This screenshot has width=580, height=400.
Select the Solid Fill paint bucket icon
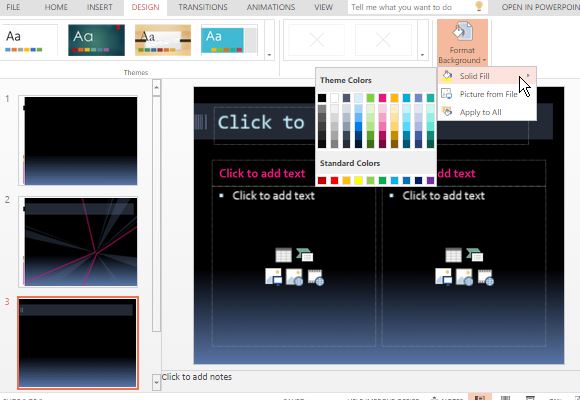(x=447, y=75)
